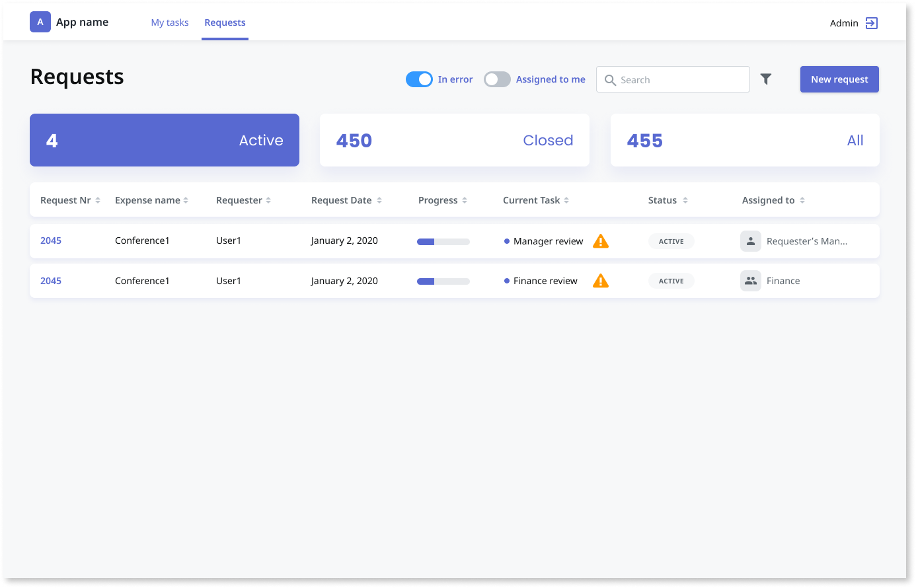Screen dimensions: 916x588
Task: Open the filter funnel icon
Action: tap(766, 79)
